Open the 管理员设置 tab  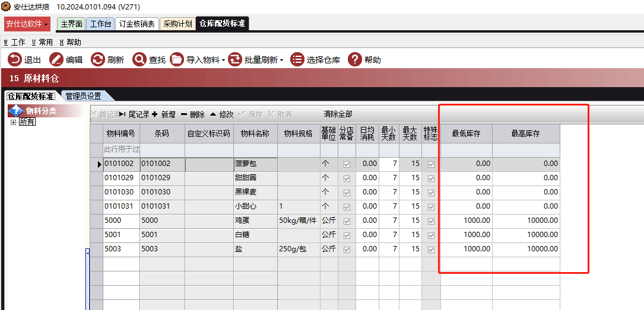83,97
